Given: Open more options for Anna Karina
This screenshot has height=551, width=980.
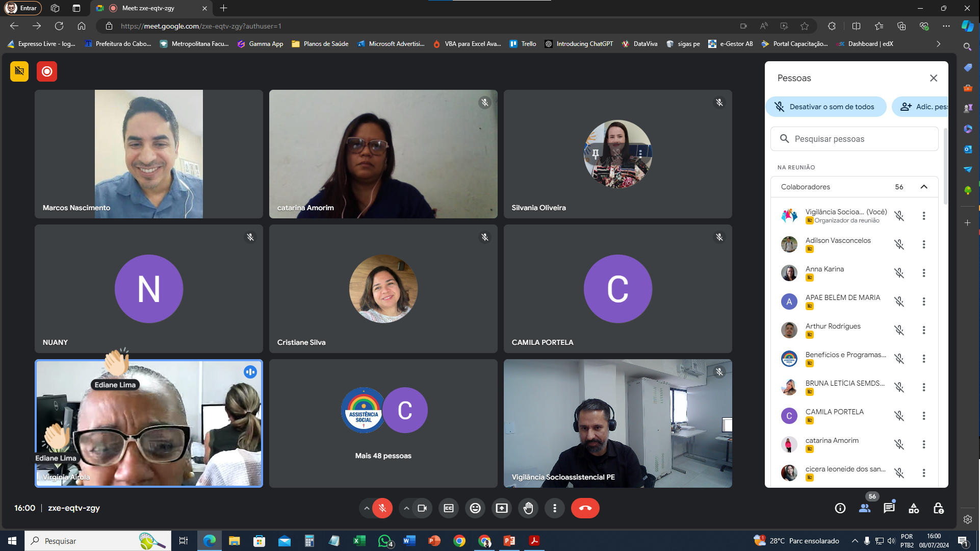Looking at the screenshot, I should [x=924, y=273].
